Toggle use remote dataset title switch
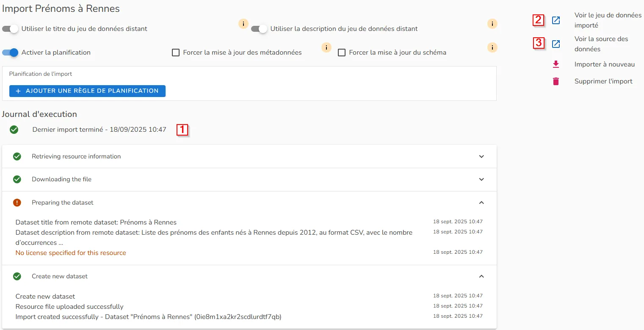The height and width of the screenshot is (330, 644). (11, 29)
